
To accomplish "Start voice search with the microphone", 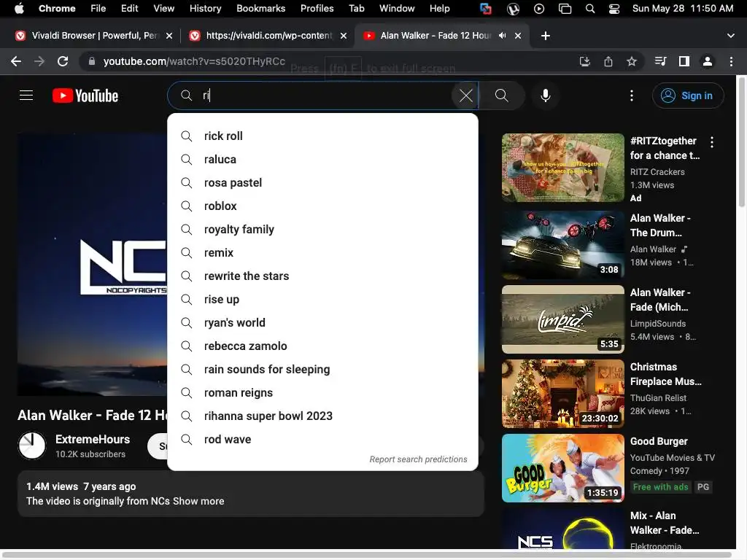I will [546, 96].
